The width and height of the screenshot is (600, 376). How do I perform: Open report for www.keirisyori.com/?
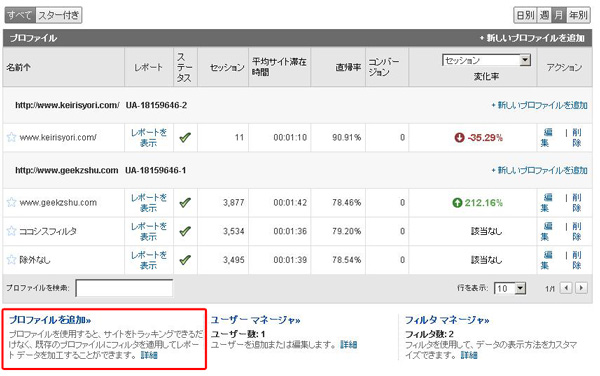coord(148,137)
